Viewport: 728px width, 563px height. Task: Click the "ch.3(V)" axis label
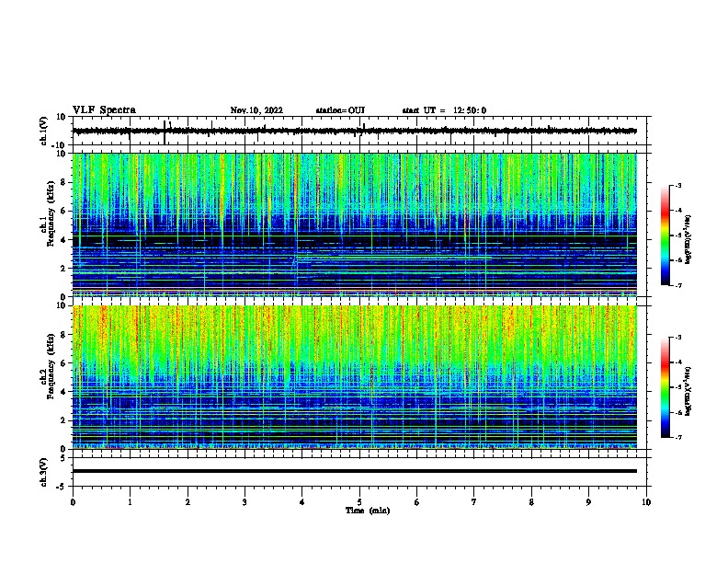[x=43, y=472]
